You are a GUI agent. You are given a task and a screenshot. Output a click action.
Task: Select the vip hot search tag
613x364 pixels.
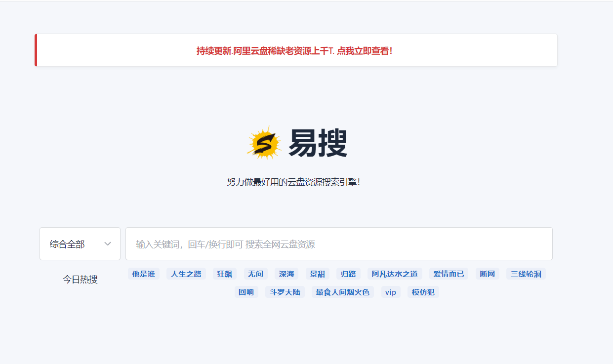[x=391, y=292]
